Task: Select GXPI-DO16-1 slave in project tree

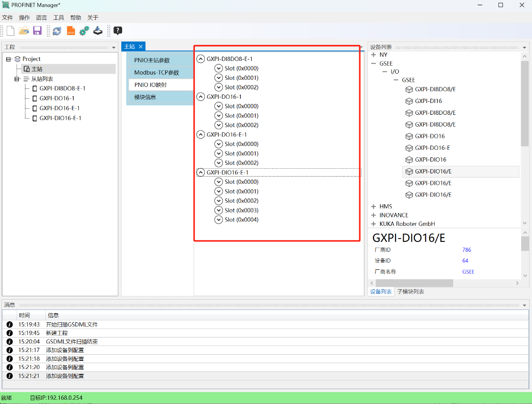Action: click(57, 98)
